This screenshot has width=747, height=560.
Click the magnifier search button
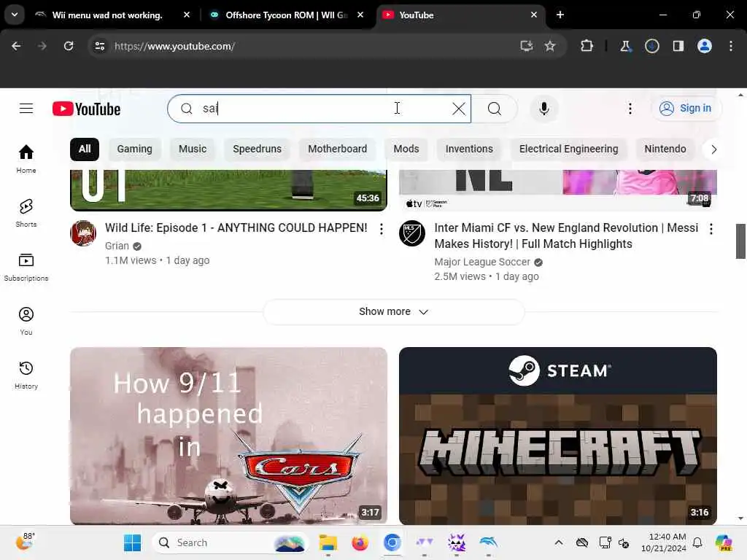[495, 109]
